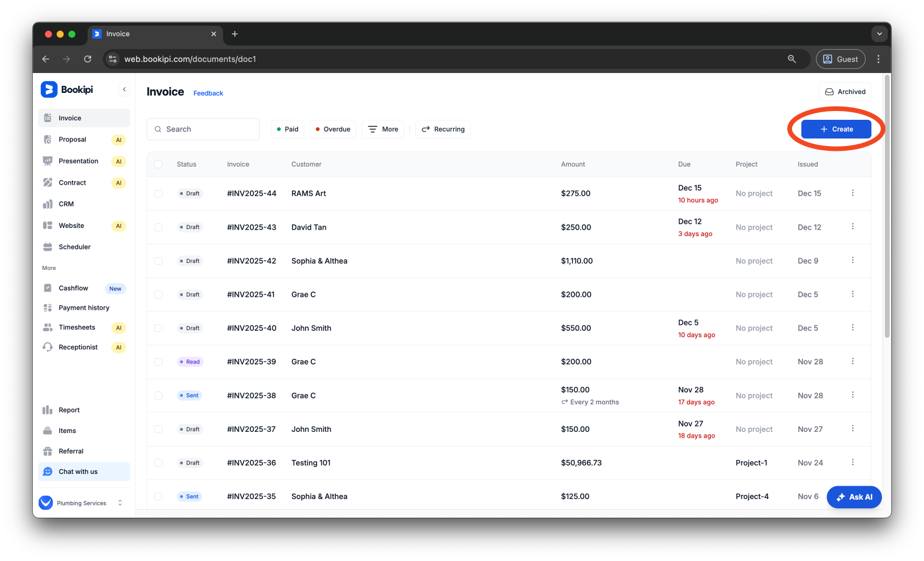Launch the Ask AI assistant
Image resolution: width=924 pixels, height=561 pixels.
click(x=854, y=497)
